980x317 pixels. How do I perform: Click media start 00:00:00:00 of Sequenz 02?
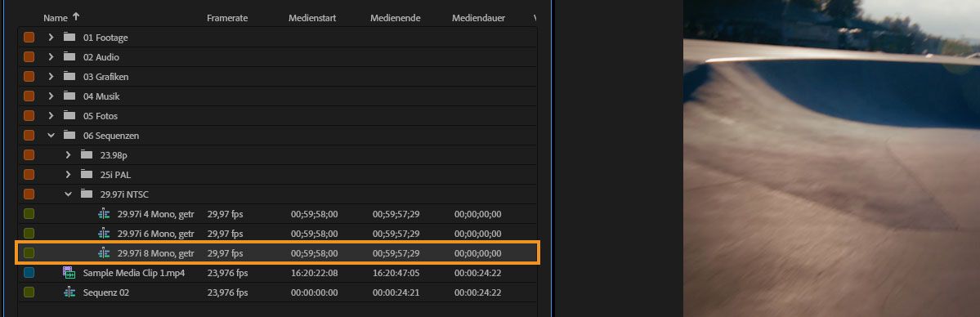(x=315, y=292)
